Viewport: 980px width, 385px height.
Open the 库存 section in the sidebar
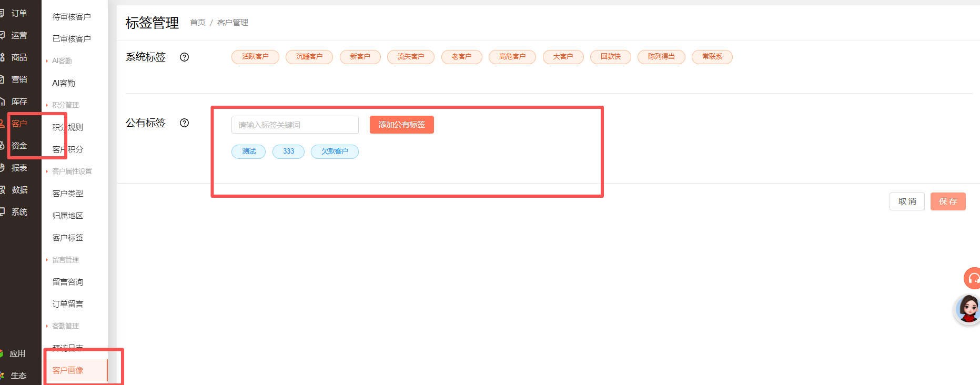coord(19,102)
